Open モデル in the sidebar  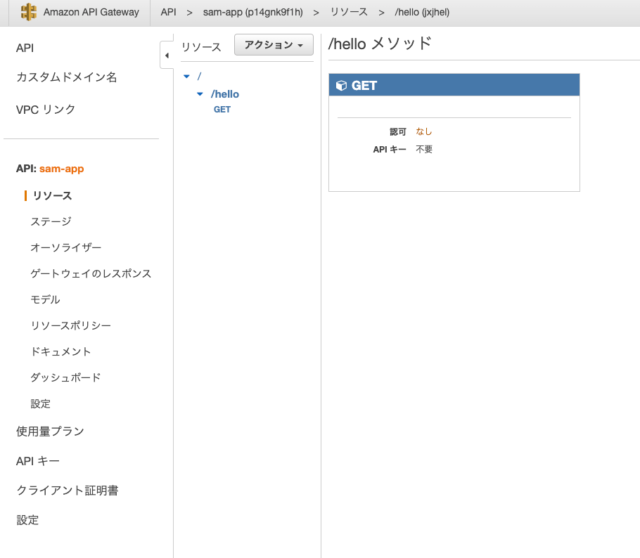click(x=45, y=300)
